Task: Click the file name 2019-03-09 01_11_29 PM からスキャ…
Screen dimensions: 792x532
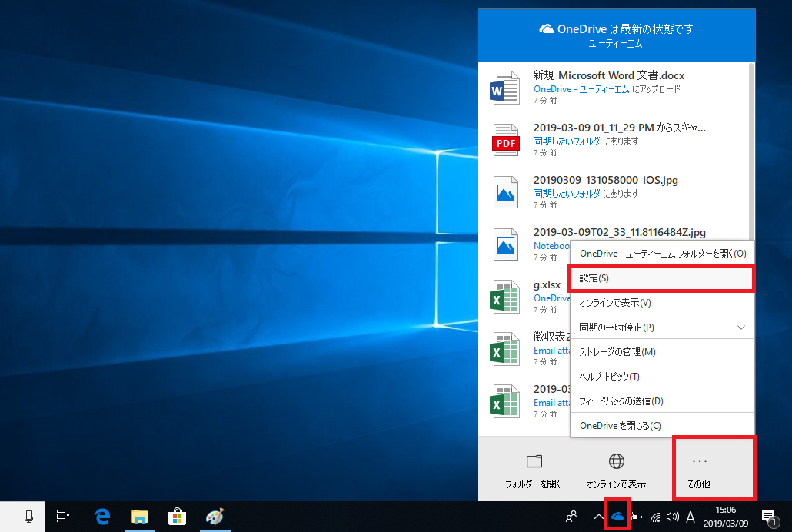Action: [620, 128]
